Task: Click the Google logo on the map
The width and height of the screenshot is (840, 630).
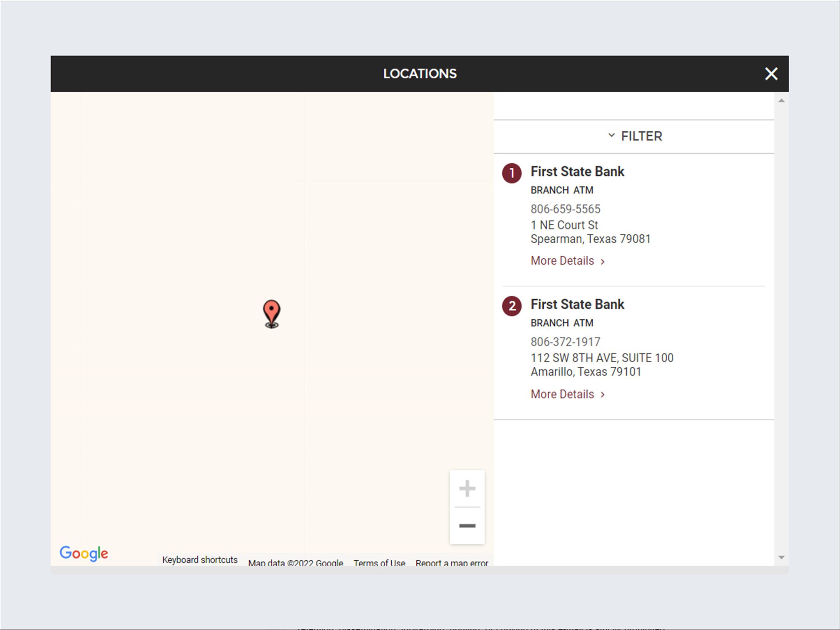Action: pos(84,553)
